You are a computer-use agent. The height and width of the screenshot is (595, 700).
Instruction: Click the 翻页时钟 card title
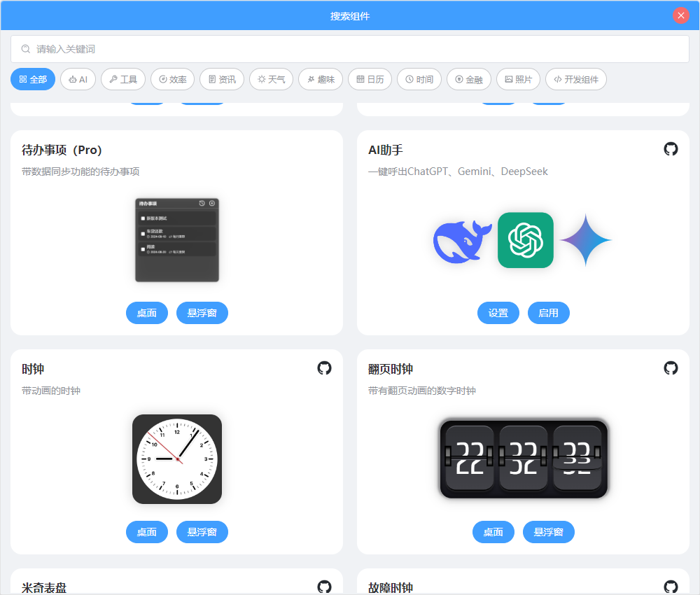pyautogui.click(x=390, y=369)
